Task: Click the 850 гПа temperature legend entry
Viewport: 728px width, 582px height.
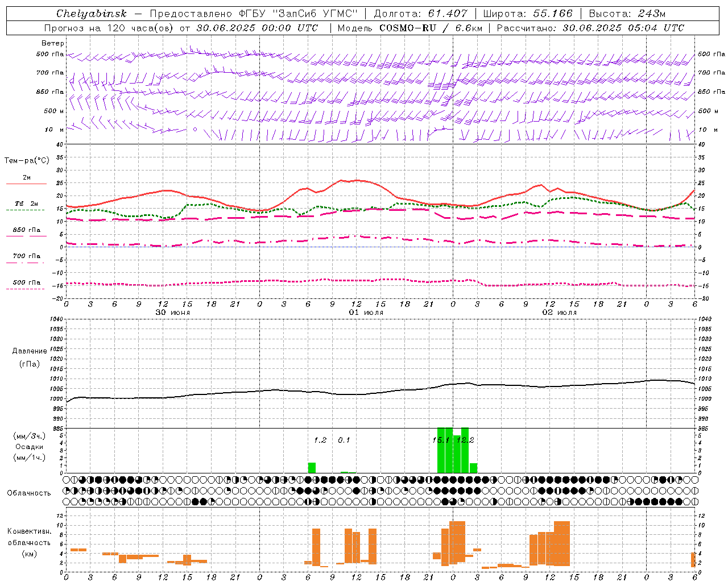Action: tap(26, 230)
